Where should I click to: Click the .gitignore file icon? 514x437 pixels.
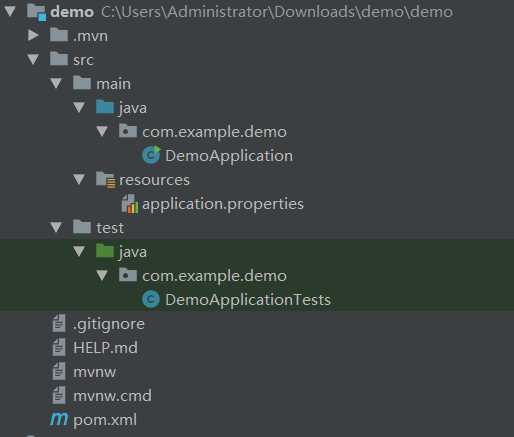[59, 323]
